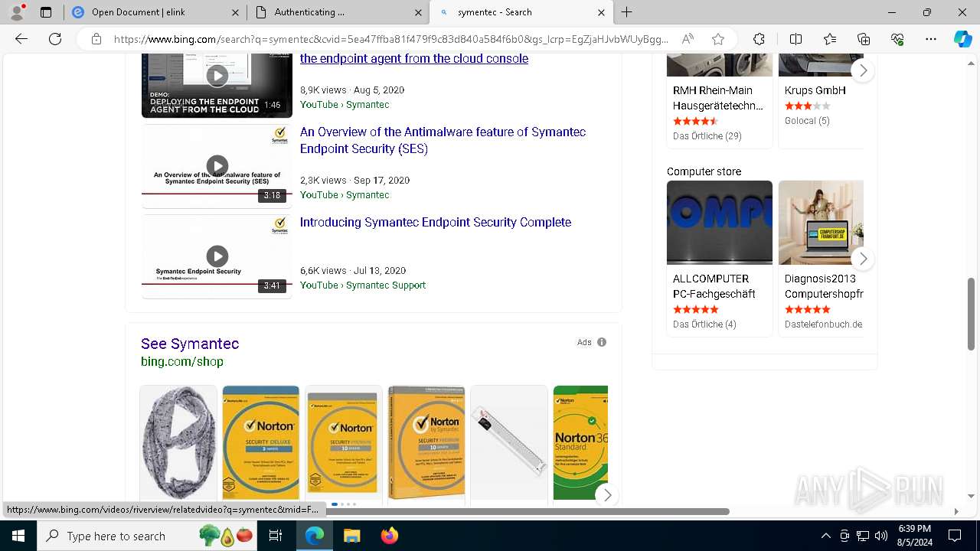The image size is (980, 551).
Task: Open Norton Security Premium 10 devices thumbnail
Action: [344, 442]
